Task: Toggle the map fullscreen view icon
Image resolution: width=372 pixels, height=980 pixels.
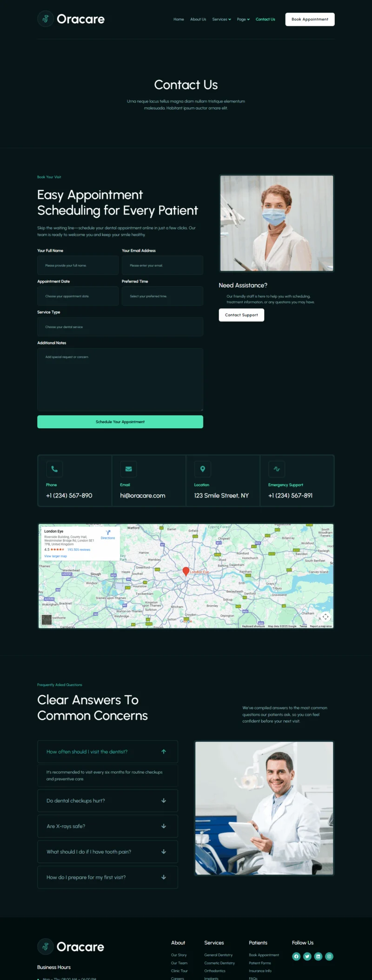Action: [325, 617]
